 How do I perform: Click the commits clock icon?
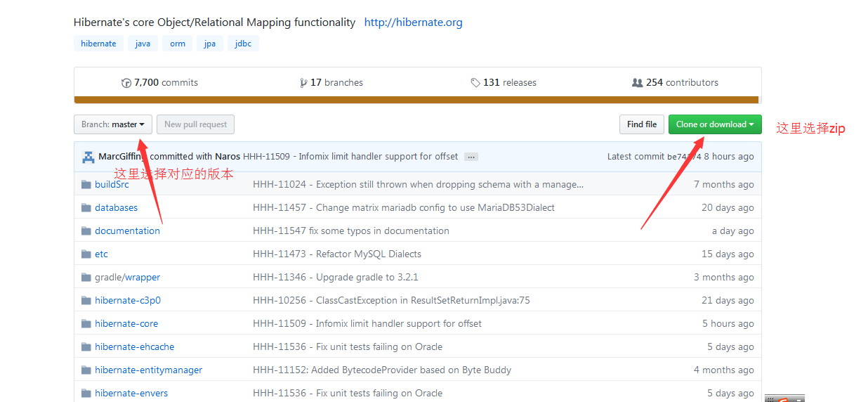[126, 83]
